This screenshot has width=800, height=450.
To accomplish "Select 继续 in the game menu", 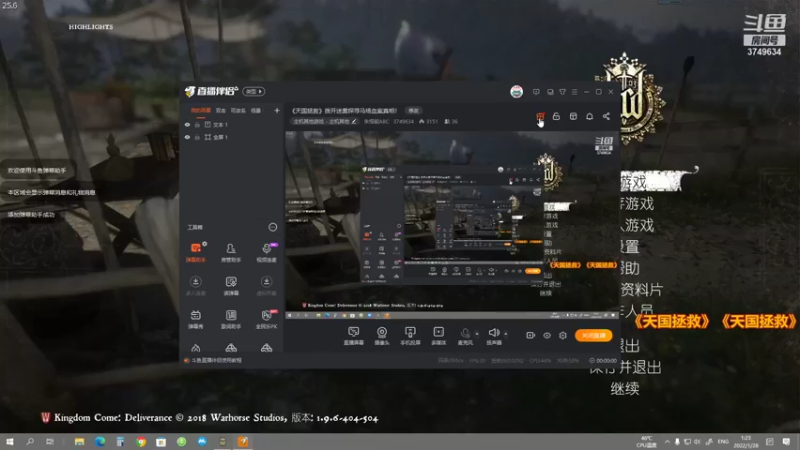I will (x=624, y=389).
